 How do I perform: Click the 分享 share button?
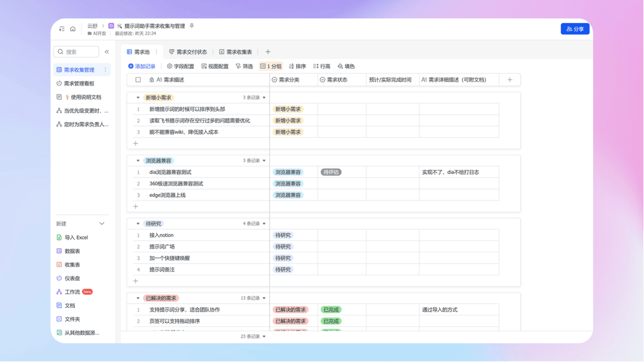click(x=575, y=29)
